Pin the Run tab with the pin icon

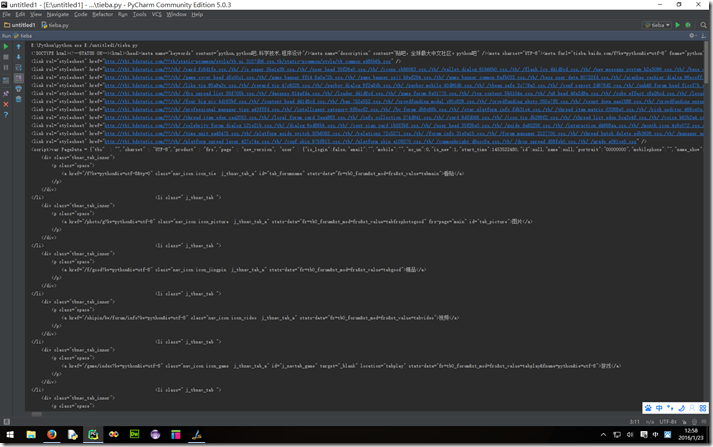pyautogui.click(x=6, y=94)
